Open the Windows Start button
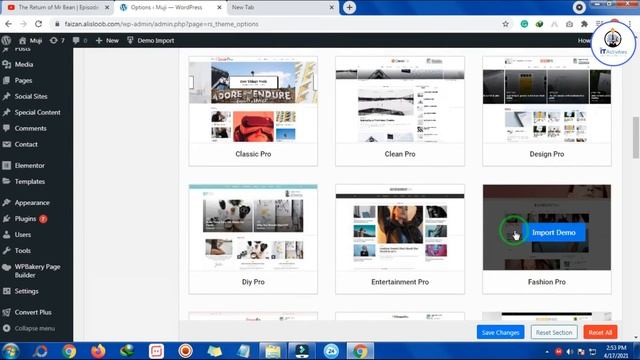 point(10,351)
